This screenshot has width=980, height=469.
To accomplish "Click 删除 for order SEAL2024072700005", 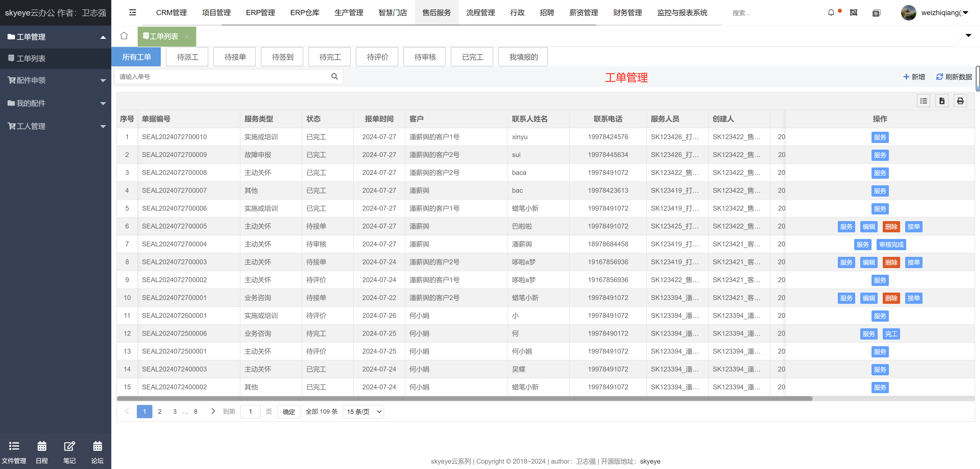I will point(891,227).
